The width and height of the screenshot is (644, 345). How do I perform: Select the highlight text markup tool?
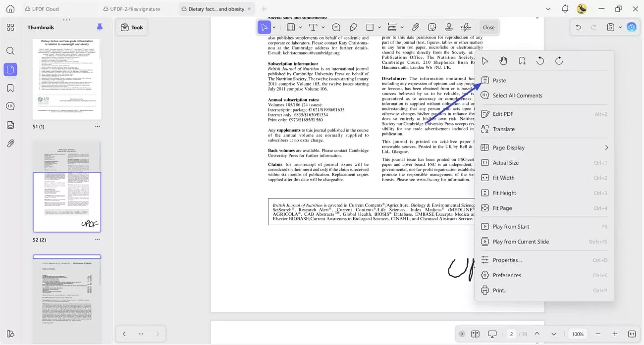pos(291,27)
